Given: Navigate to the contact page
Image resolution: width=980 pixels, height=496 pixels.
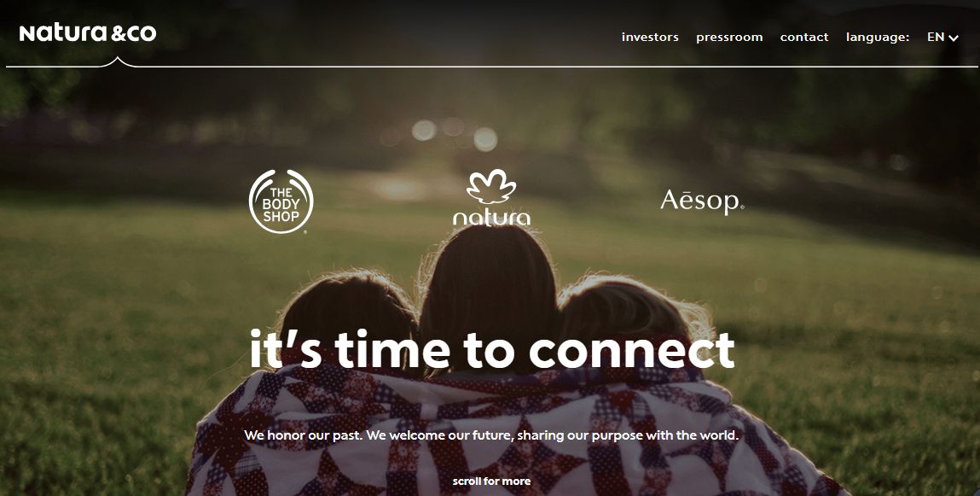Looking at the screenshot, I should [x=803, y=37].
